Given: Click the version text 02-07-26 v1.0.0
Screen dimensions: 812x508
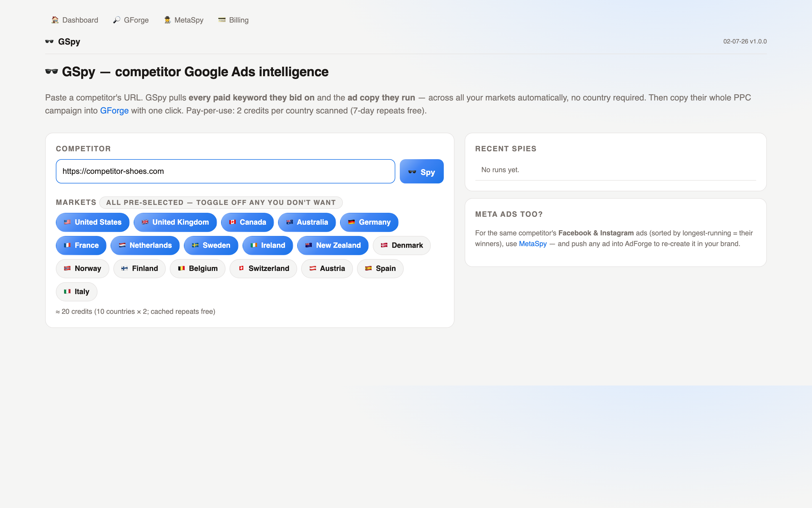Looking at the screenshot, I should click(745, 41).
